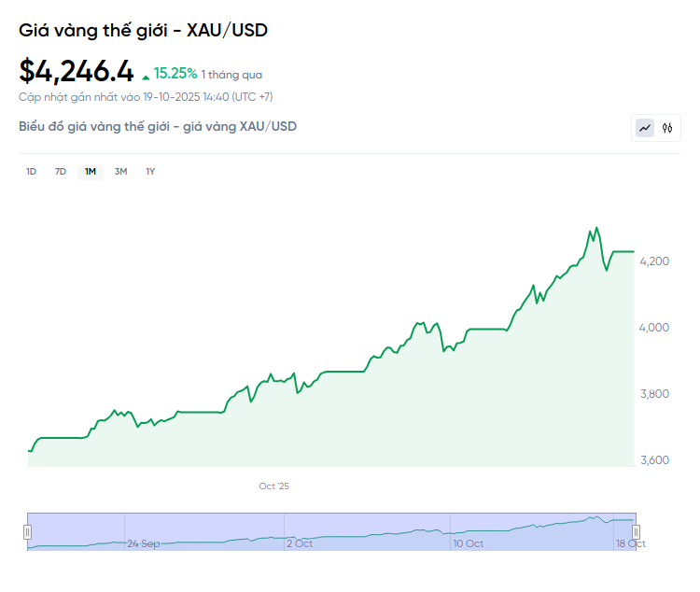The height and width of the screenshot is (592, 700).
Task: Click the Oct '25 x-axis label
Action: point(274,486)
